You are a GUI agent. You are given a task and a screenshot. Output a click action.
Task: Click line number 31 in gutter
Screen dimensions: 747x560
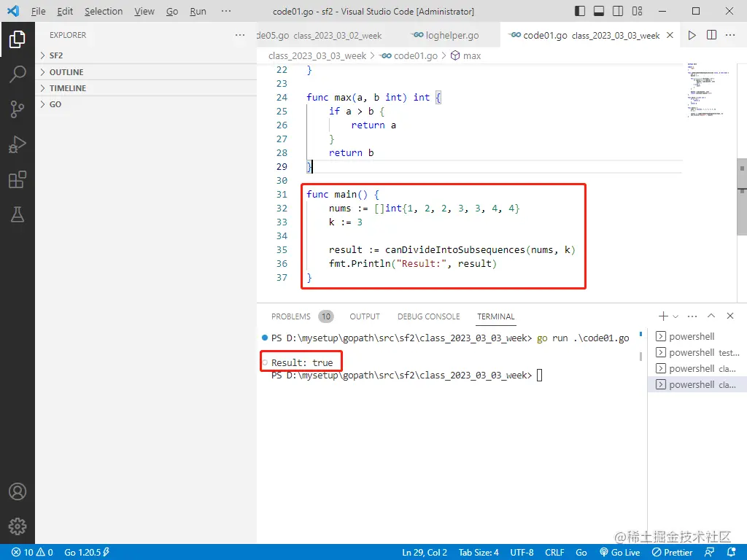(x=282, y=194)
